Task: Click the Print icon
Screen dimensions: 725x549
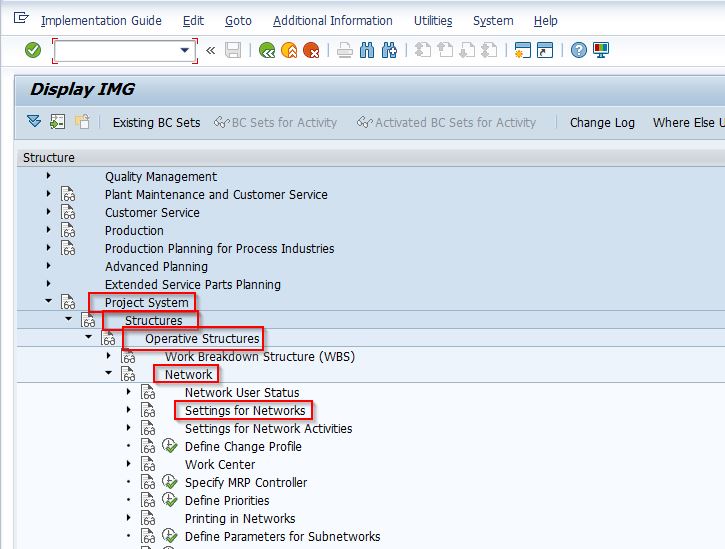Action: tap(344, 50)
